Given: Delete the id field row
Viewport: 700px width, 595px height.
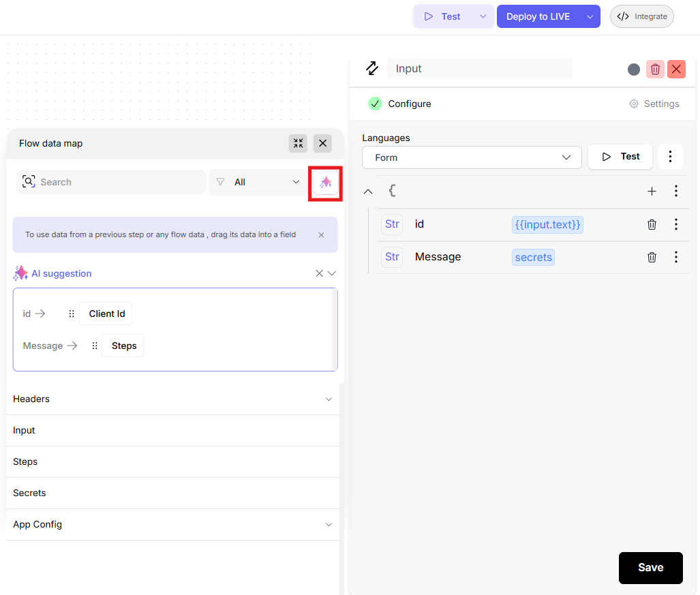Looking at the screenshot, I should [652, 224].
